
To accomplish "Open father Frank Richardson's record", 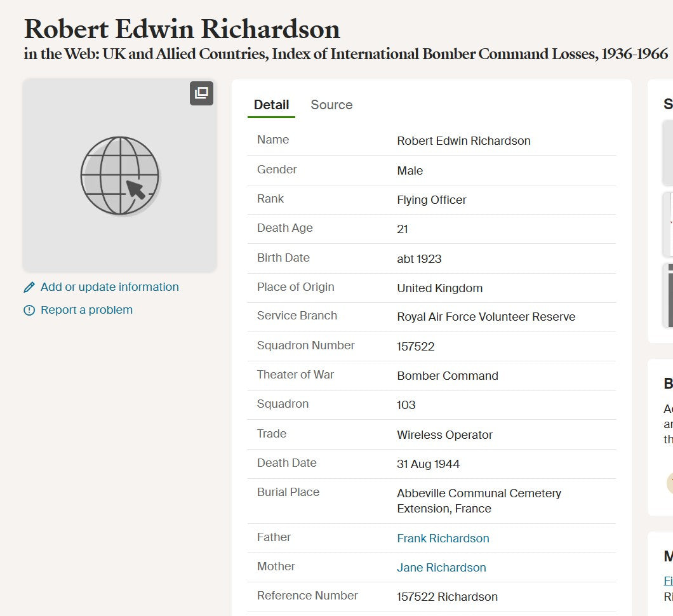I will (x=443, y=539).
